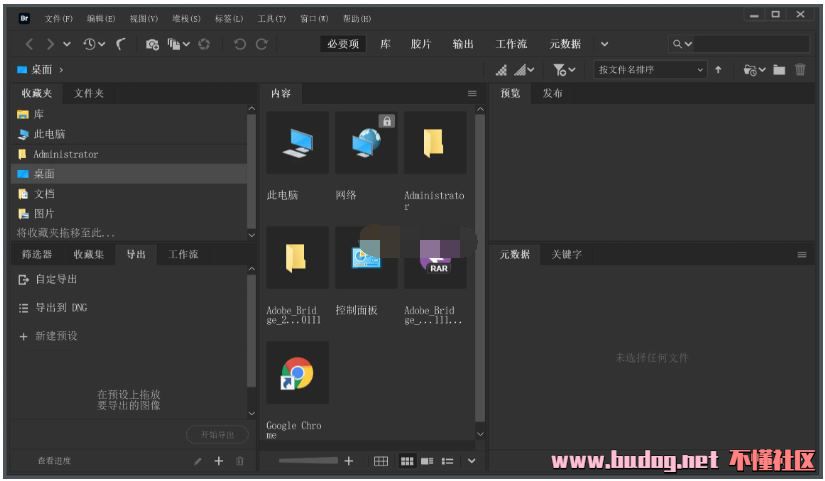Select 此电脑 in favorites list

point(129,134)
